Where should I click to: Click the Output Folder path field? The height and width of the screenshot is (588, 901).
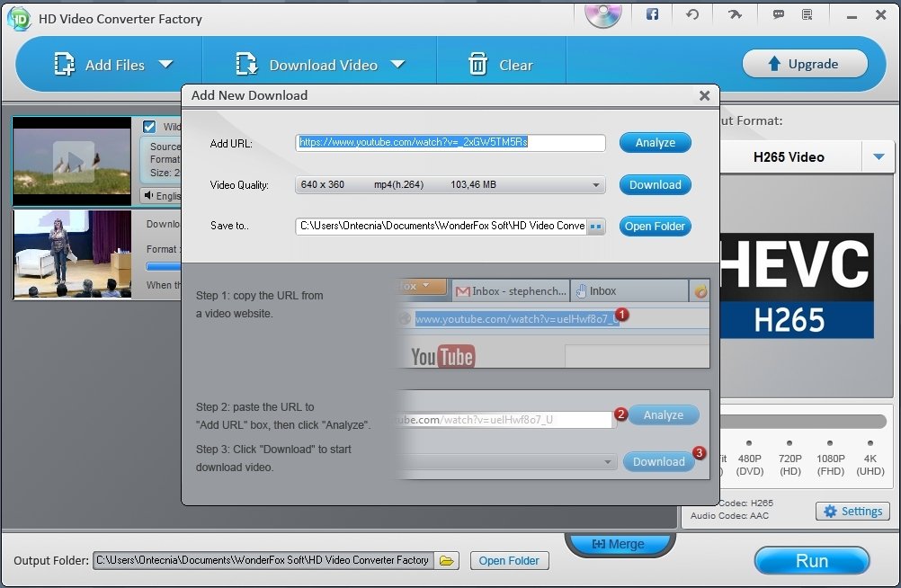point(263,560)
